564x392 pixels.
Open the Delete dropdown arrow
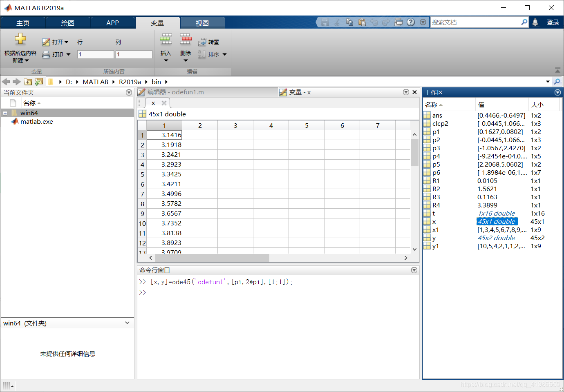(x=186, y=60)
